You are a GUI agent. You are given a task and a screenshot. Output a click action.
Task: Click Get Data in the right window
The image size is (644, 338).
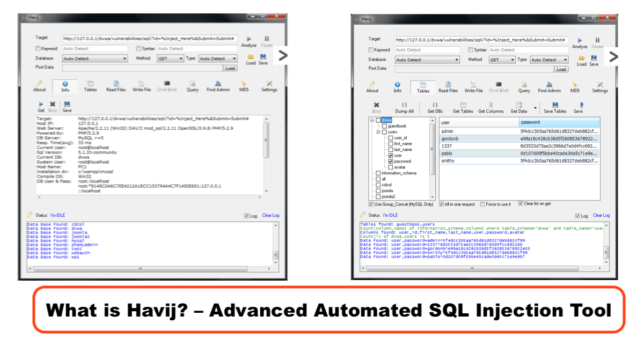[x=519, y=108]
